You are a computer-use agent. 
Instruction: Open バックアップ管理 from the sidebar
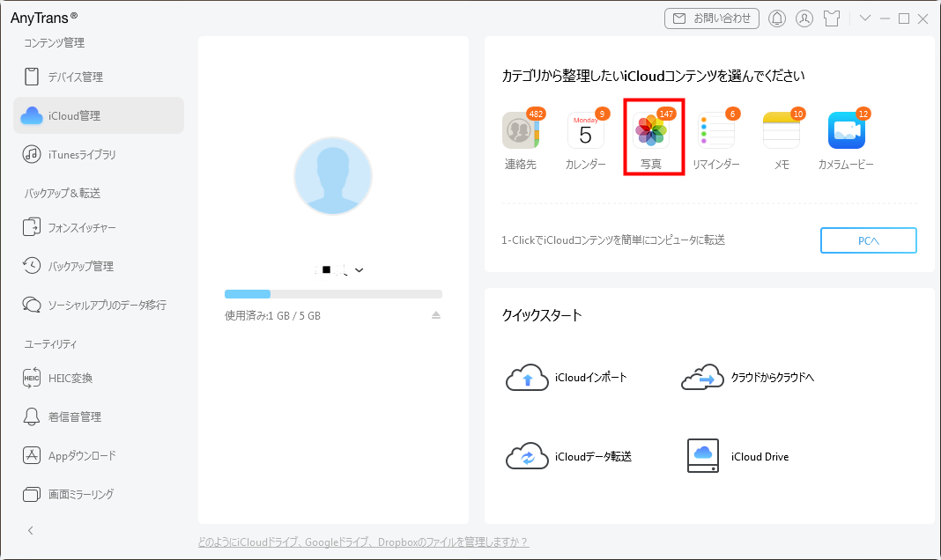coord(99,266)
